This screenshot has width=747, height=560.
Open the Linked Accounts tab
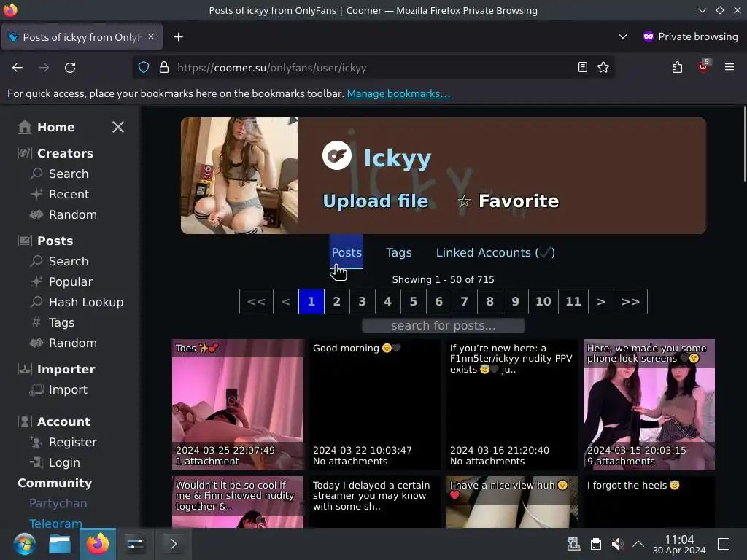coord(495,252)
